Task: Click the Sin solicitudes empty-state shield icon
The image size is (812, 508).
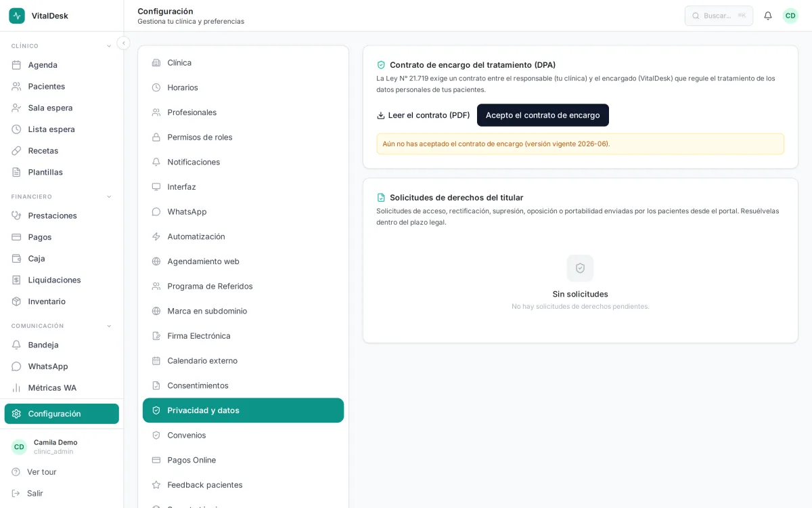Action: coord(580,268)
